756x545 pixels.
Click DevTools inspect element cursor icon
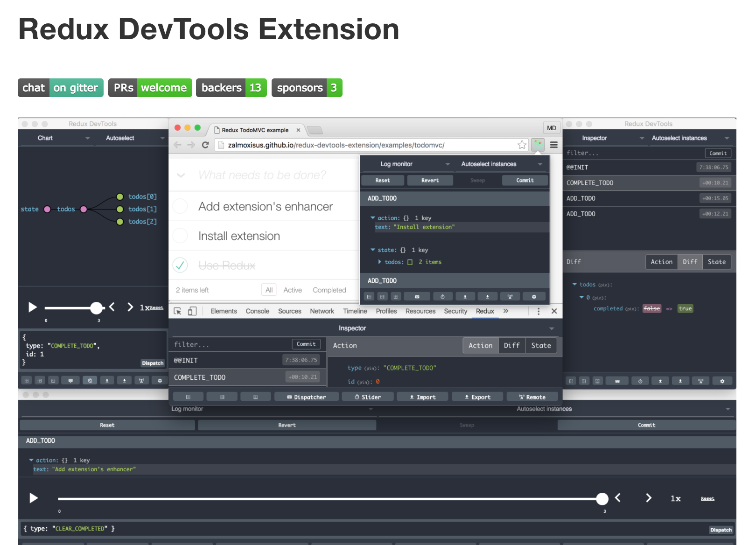point(177,311)
